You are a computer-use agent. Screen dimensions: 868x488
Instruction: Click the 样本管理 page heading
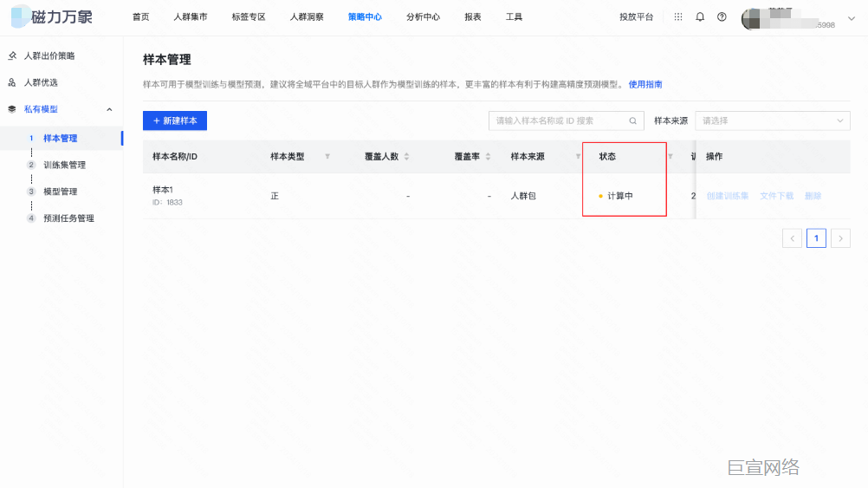pos(167,59)
